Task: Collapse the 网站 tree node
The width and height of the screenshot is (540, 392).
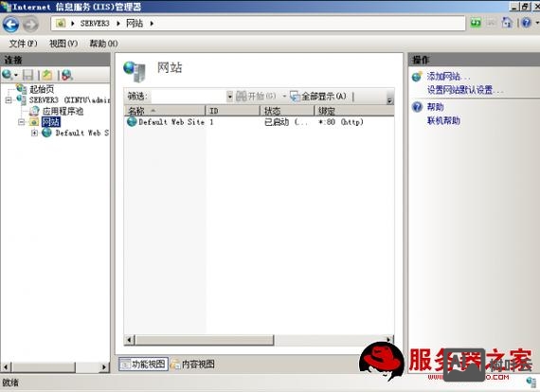Action: click(22, 122)
